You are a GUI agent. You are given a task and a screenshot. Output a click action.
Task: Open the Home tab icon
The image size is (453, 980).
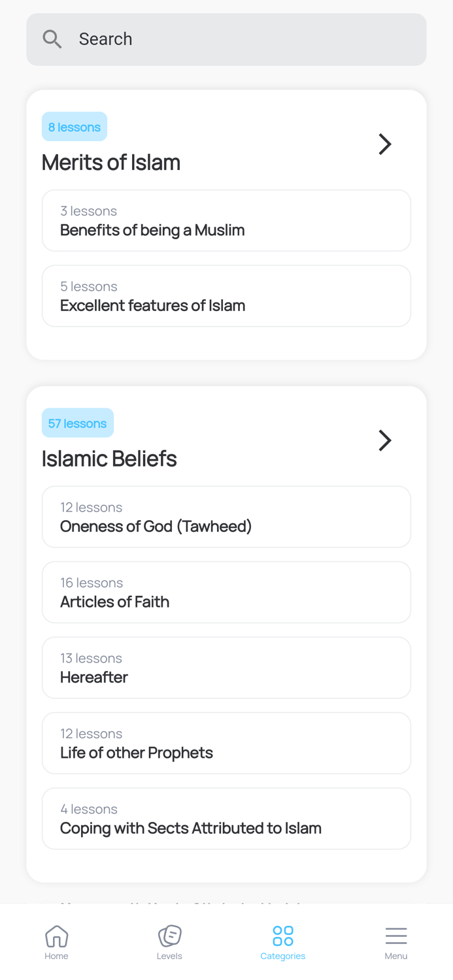56,936
